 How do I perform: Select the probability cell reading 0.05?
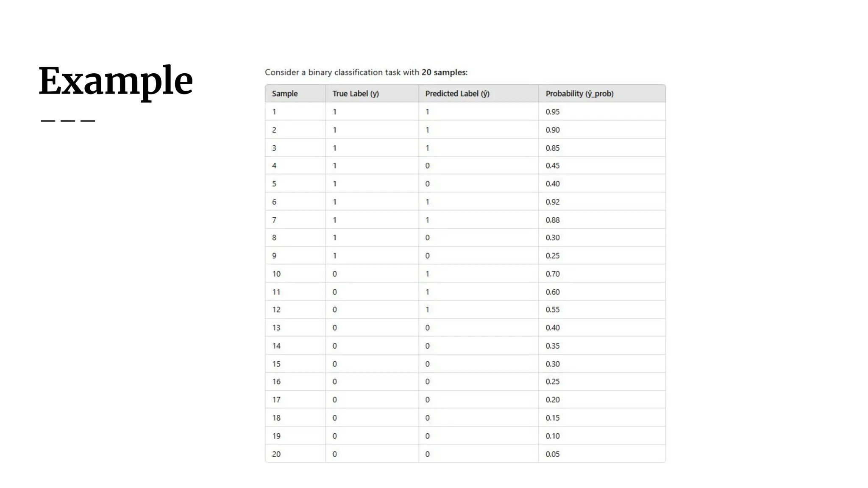(553, 454)
